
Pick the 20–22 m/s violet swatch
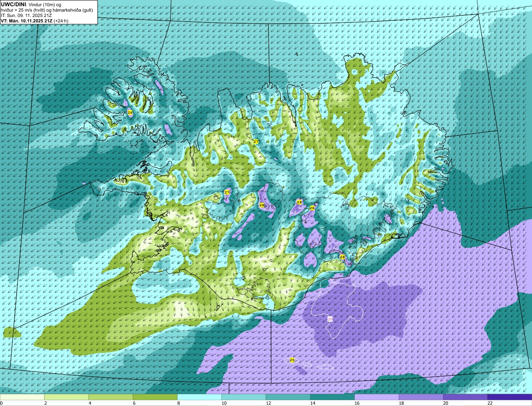[465, 397]
